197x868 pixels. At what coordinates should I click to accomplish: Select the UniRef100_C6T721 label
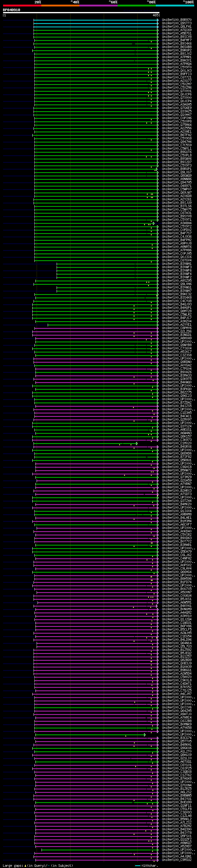(177, 78)
